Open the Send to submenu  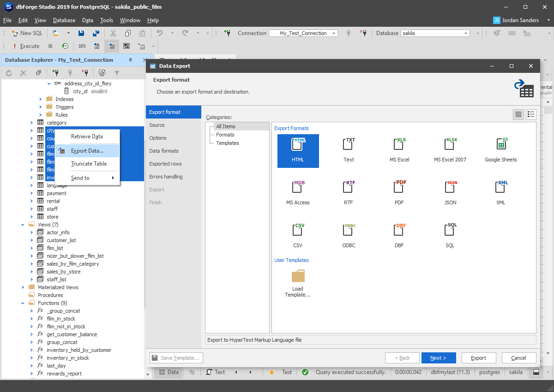click(x=87, y=178)
